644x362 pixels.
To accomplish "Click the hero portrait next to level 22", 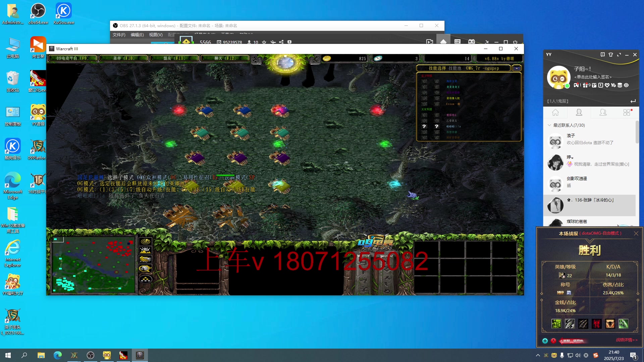I will pyautogui.click(x=562, y=276).
